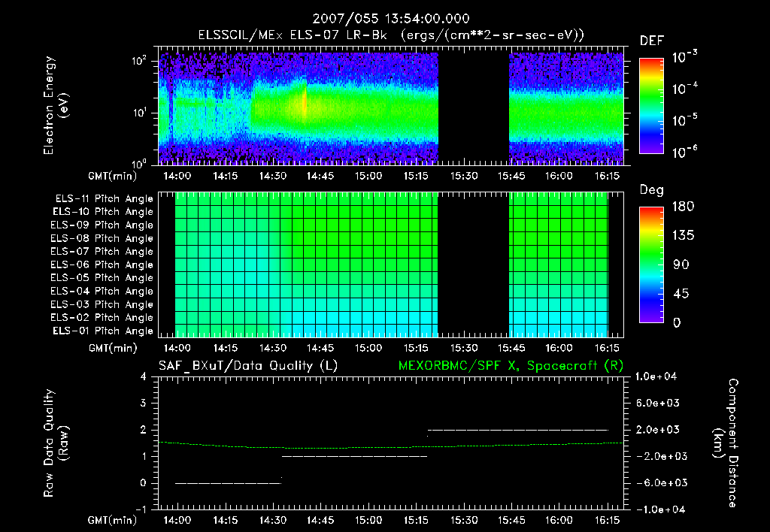Click the -1 tick on Raw Data Quality axis
The image size is (770, 532).
[141, 509]
